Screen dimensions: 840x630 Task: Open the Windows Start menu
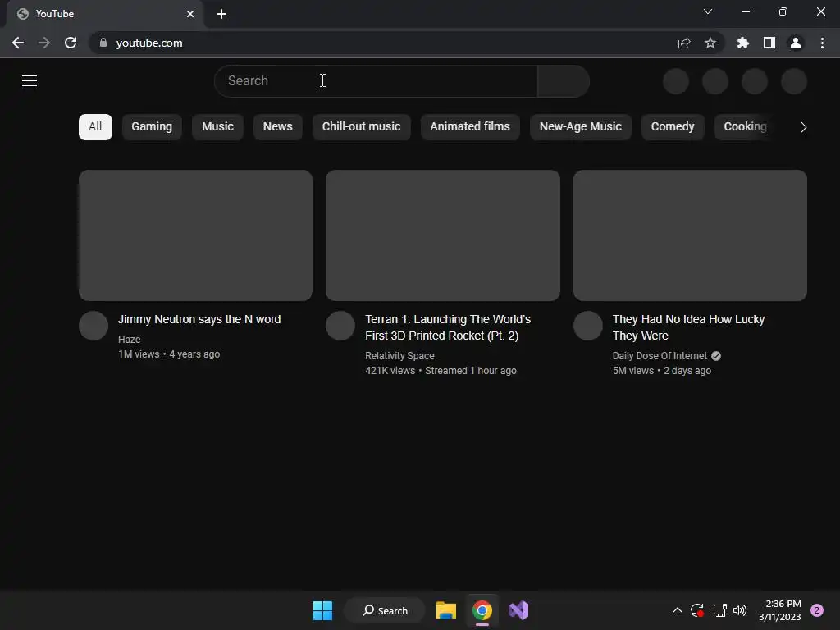[322, 610]
